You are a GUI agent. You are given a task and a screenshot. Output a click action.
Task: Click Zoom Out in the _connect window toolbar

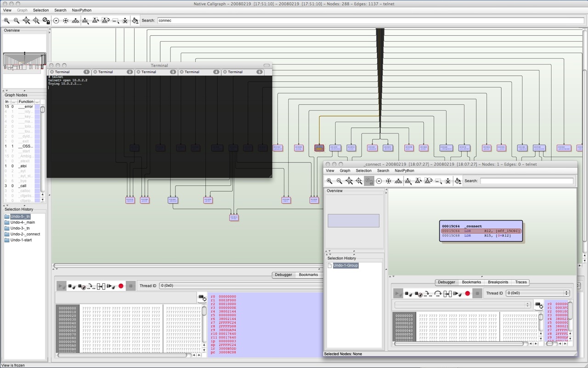click(339, 181)
